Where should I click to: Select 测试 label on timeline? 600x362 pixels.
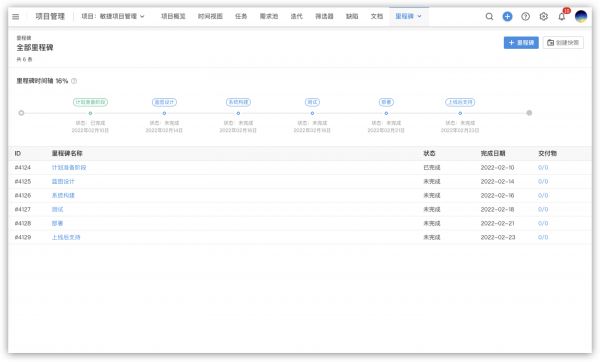pyautogui.click(x=312, y=102)
